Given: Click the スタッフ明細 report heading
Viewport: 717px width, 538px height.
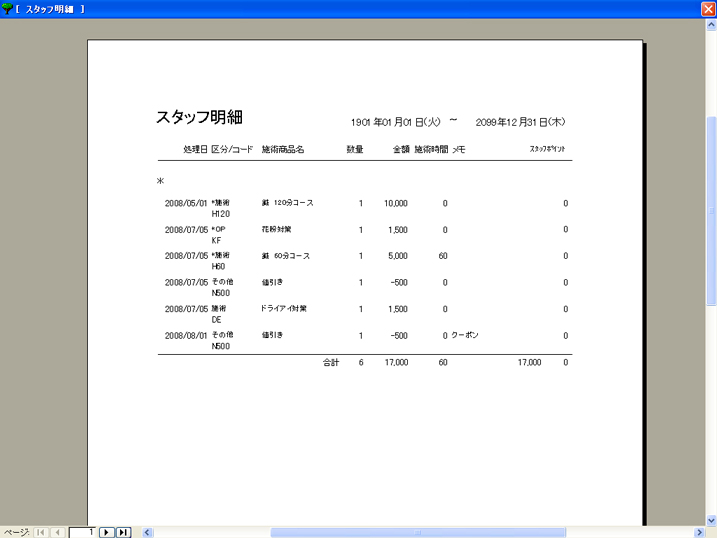Looking at the screenshot, I should (199, 117).
